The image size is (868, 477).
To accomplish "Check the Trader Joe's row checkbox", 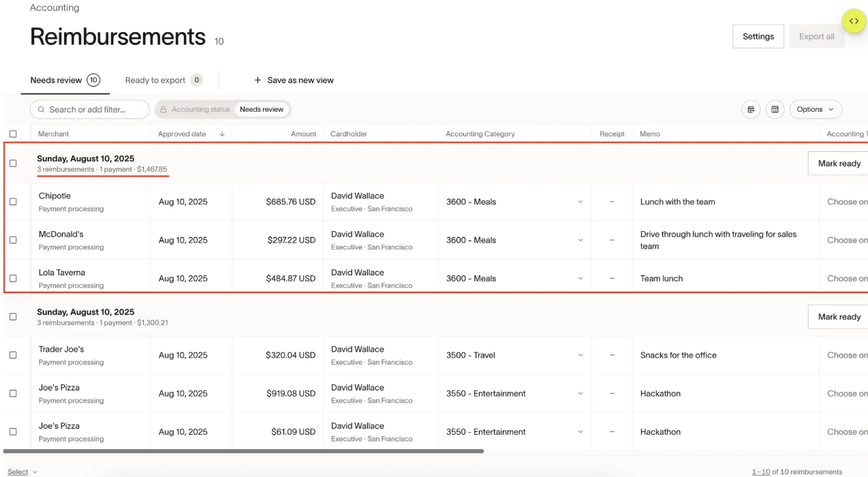I will click(x=12, y=354).
